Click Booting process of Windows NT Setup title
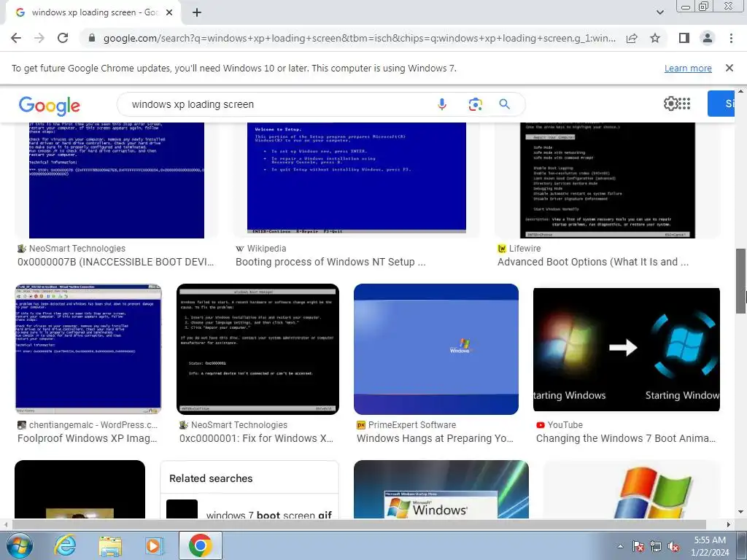This screenshot has width=747, height=560. click(x=330, y=262)
